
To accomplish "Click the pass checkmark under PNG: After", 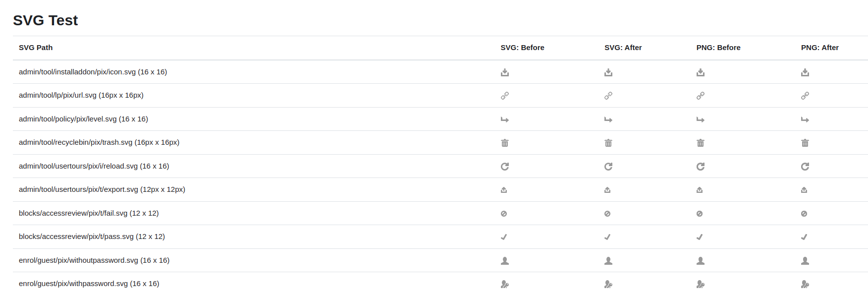I will coord(804,237).
